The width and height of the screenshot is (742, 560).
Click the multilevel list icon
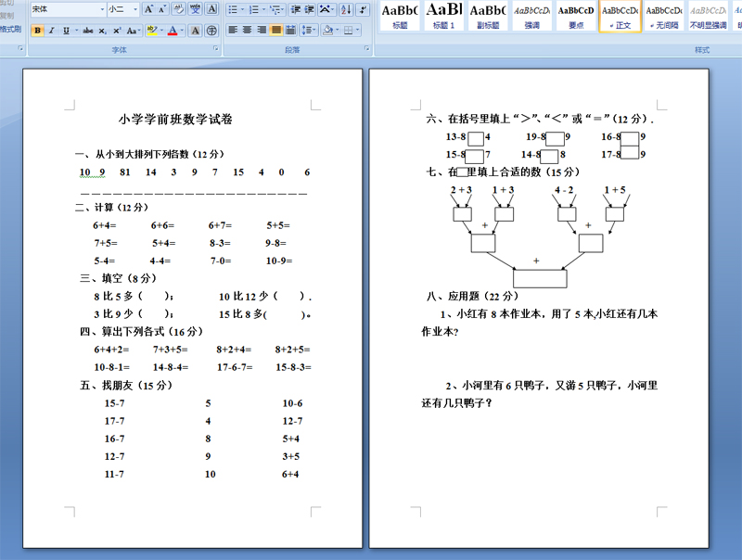click(275, 9)
